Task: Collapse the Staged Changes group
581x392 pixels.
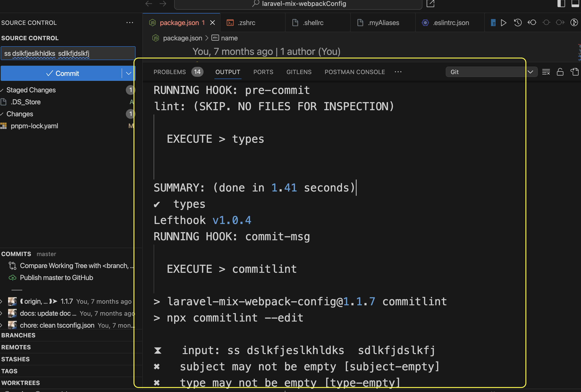Action: [x=31, y=90]
